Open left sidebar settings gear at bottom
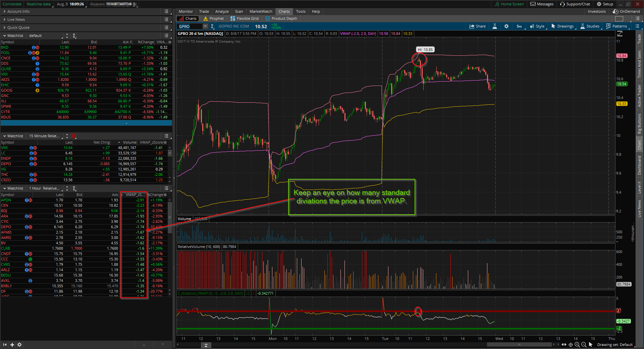 (19, 345)
